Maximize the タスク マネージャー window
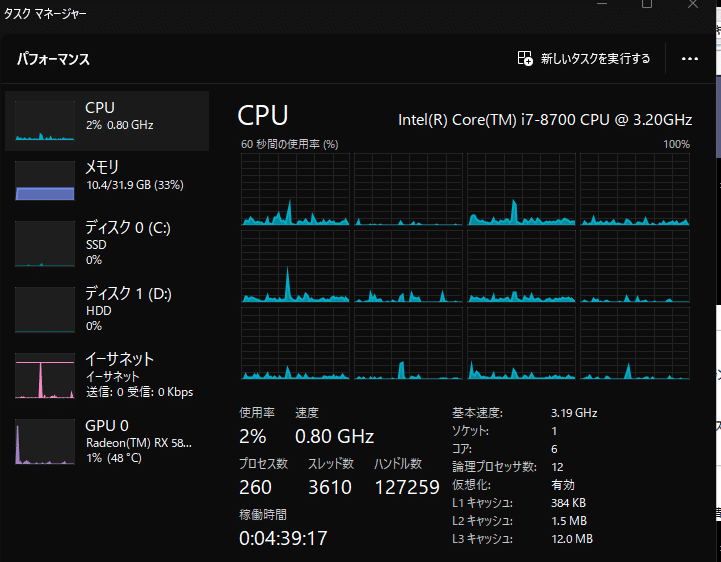The width and height of the screenshot is (721, 562). pyautogui.click(x=647, y=4)
